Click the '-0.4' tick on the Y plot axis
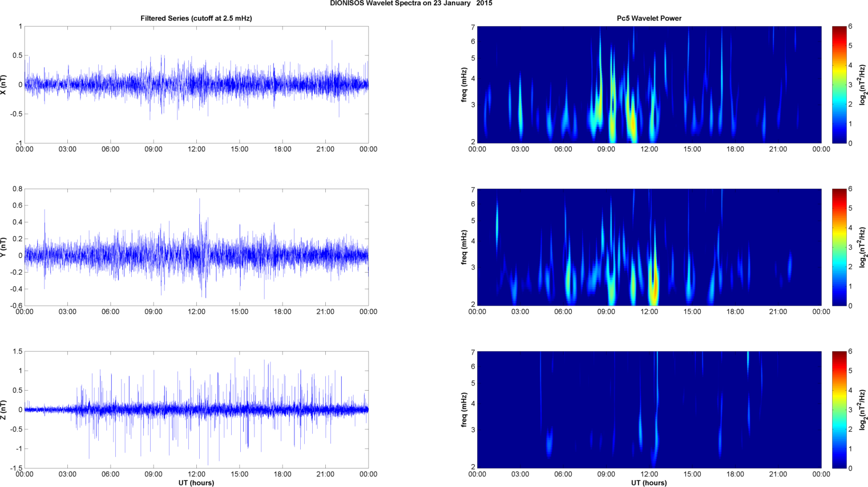 16,289
